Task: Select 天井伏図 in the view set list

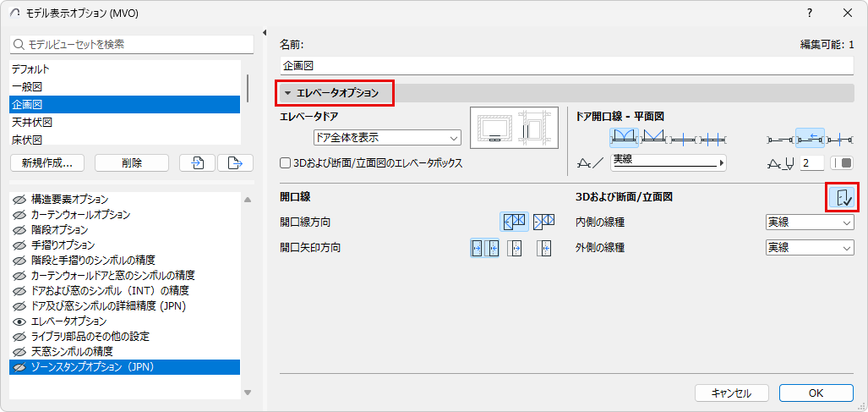Action: point(124,122)
